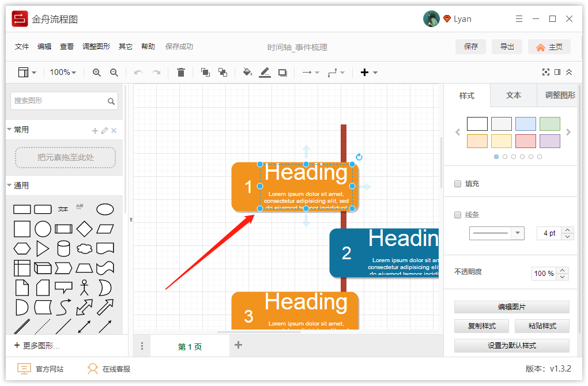588x386 pixels.
Task: Select the cylinder shape in shape library
Action: click(x=63, y=248)
